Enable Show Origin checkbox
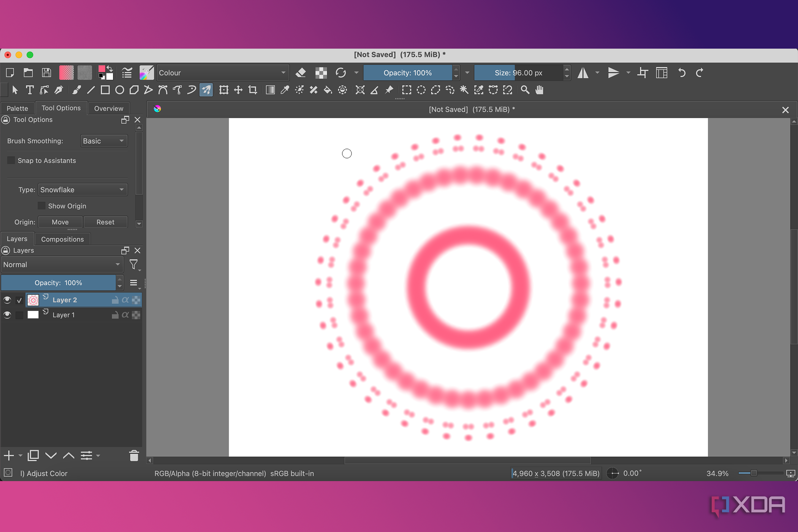This screenshot has height=532, width=798. tap(41, 206)
